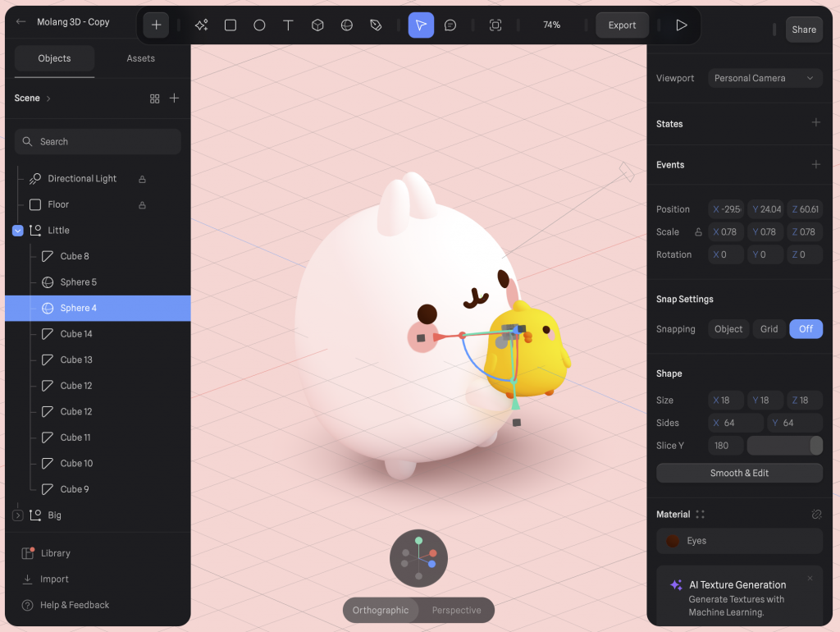
Task: Select the 3D Cube tool
Action: [317, 25]
